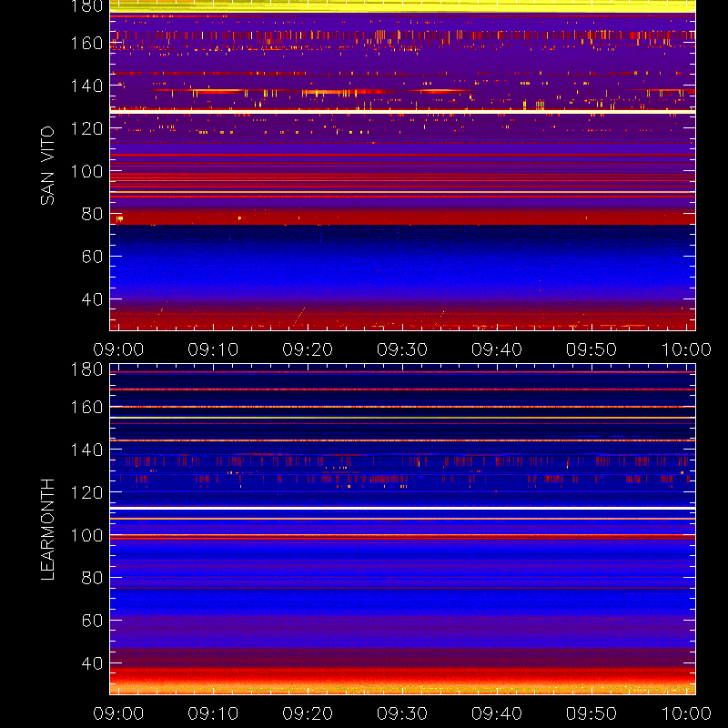The width and height of the screenshot is (728, 728).
Task: Select 10:00 label under San Vito plot
Action: tap(686, 349)
